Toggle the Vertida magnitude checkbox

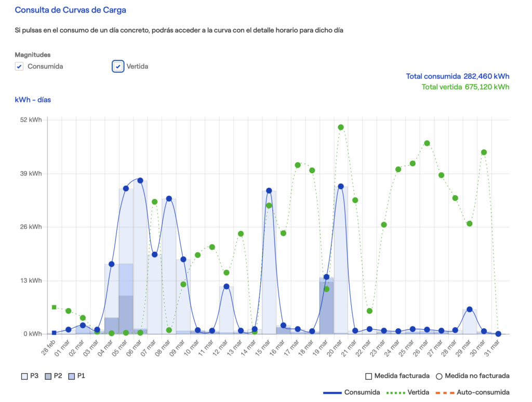[118, 67]
